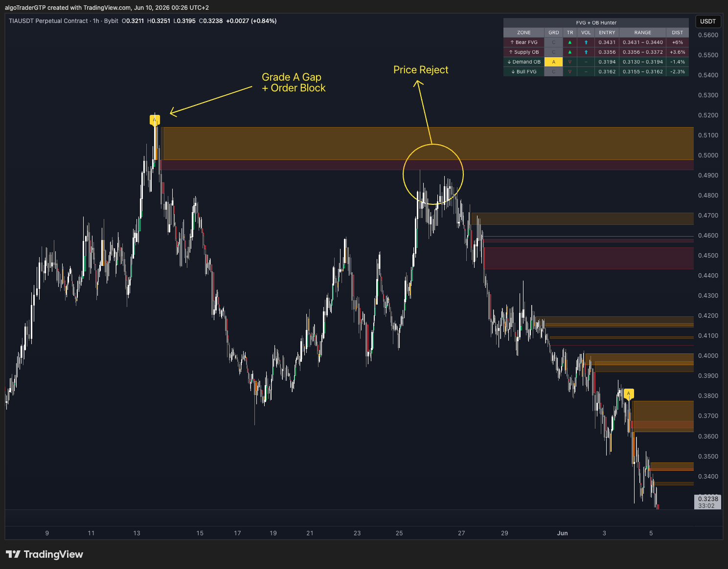Click the Grade A Gap + Order Block annotation

pyautogui.click(x=294, y=83)
